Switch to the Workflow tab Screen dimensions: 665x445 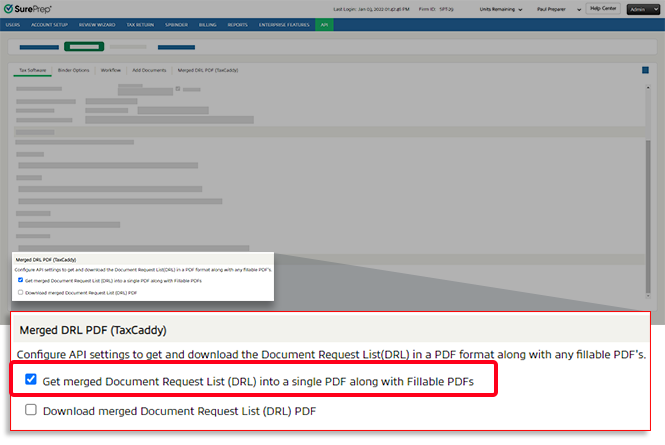(x=111, y=70)
